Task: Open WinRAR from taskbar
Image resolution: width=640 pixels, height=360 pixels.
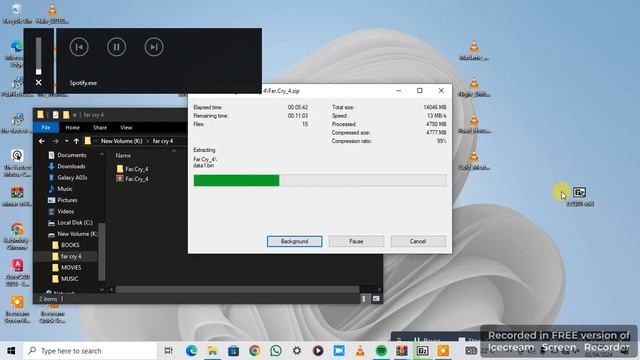Action: tap(402, 351)
